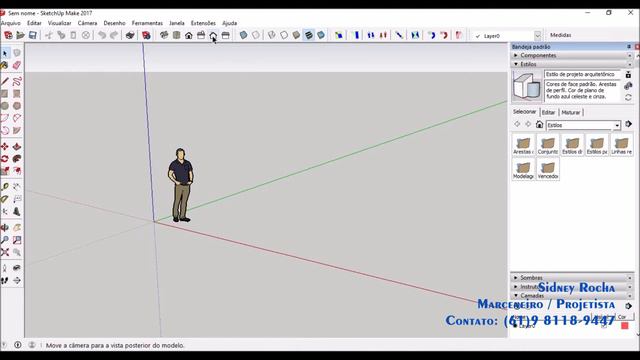
Task: Select the Paint Bucket tool
Action: [5, 65]
